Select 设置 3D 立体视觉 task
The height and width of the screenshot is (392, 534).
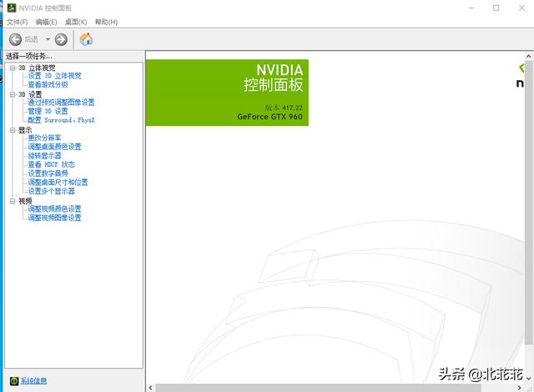pos(54,76)
